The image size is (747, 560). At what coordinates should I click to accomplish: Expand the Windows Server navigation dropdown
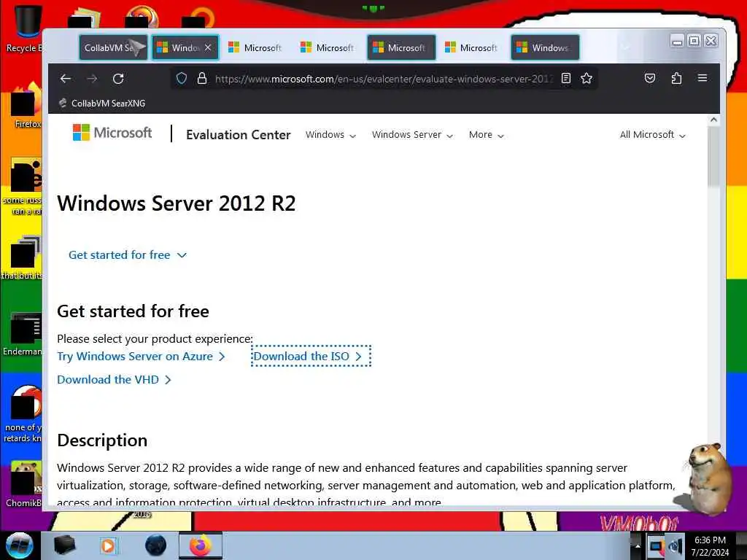tap(412, 135)
